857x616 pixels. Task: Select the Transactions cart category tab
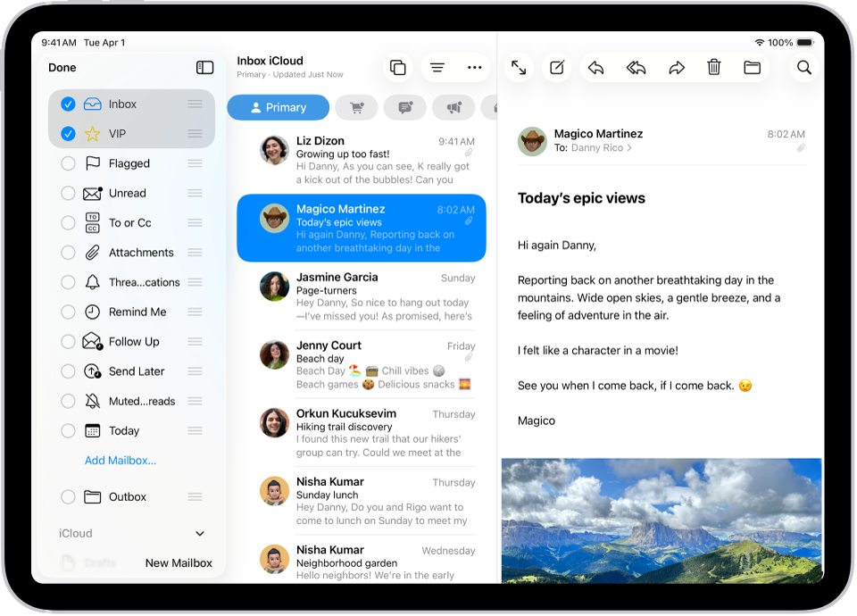[356, 107]
